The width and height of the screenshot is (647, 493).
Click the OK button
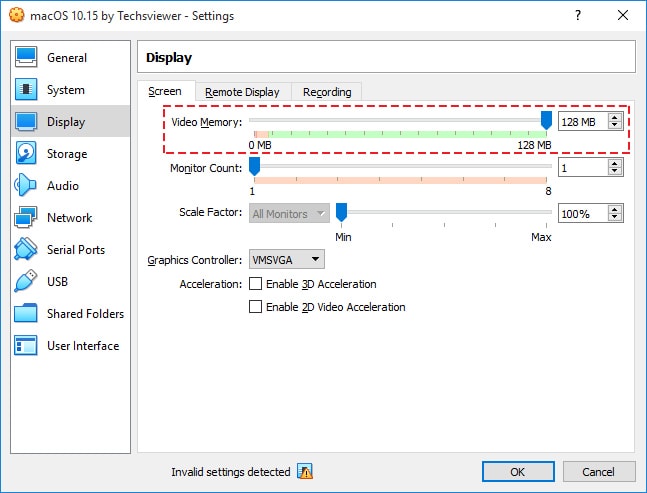(518, 471)
